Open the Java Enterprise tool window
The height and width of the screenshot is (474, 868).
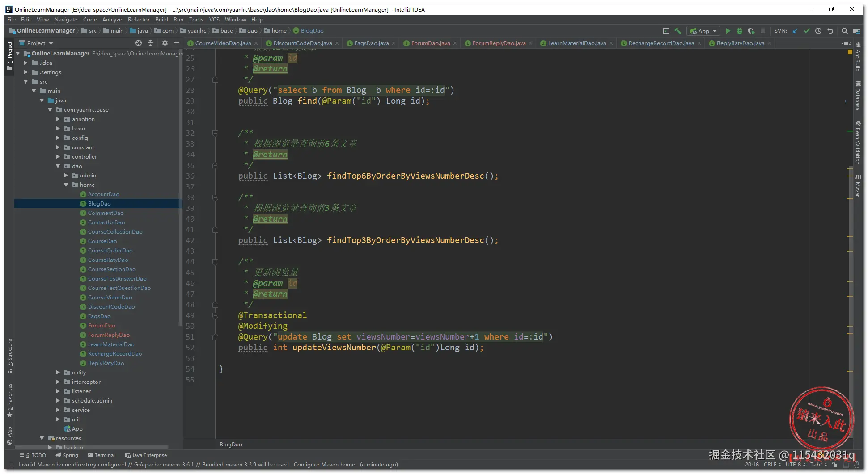pyautogui.click(x=146, y=455)
